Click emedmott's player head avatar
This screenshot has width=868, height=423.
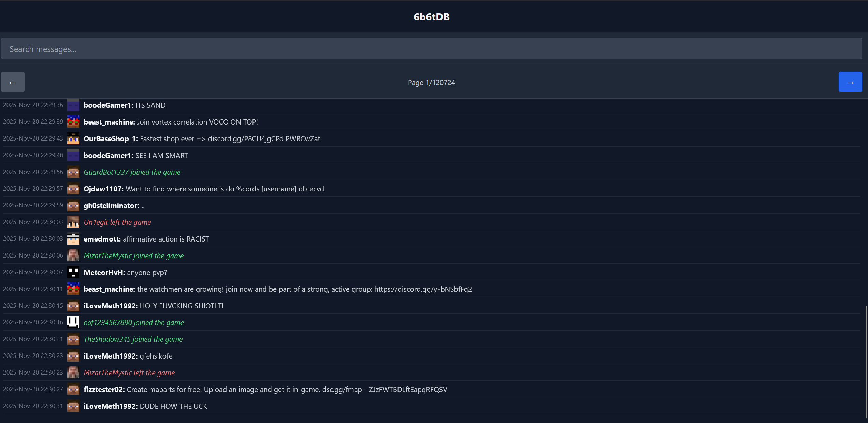(x=73, y=239)
